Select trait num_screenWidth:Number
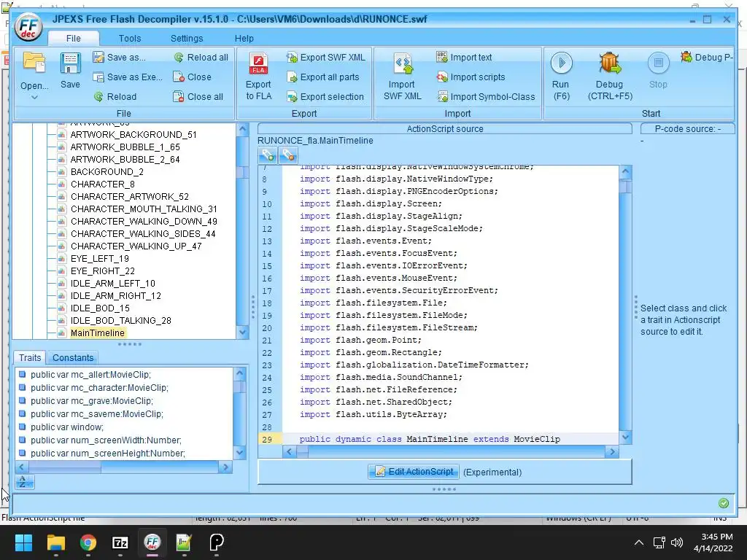 [106, 440]
